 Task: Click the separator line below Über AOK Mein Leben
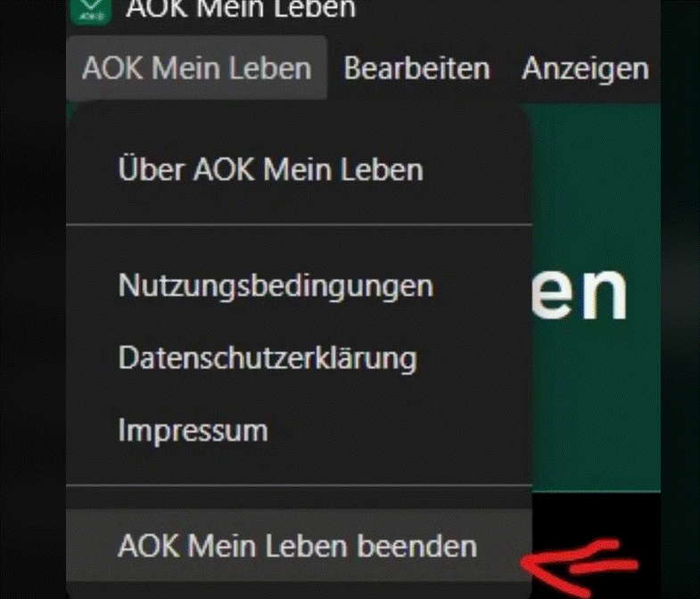pos(299,225)
